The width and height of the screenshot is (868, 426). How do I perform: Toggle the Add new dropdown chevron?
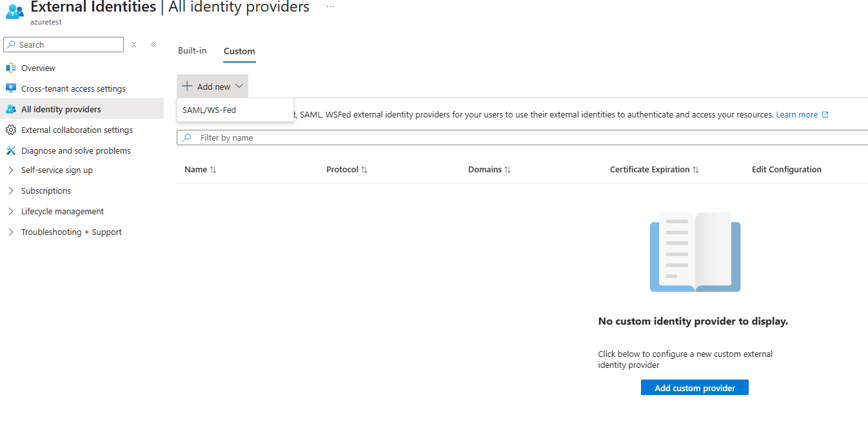[239, 86]
